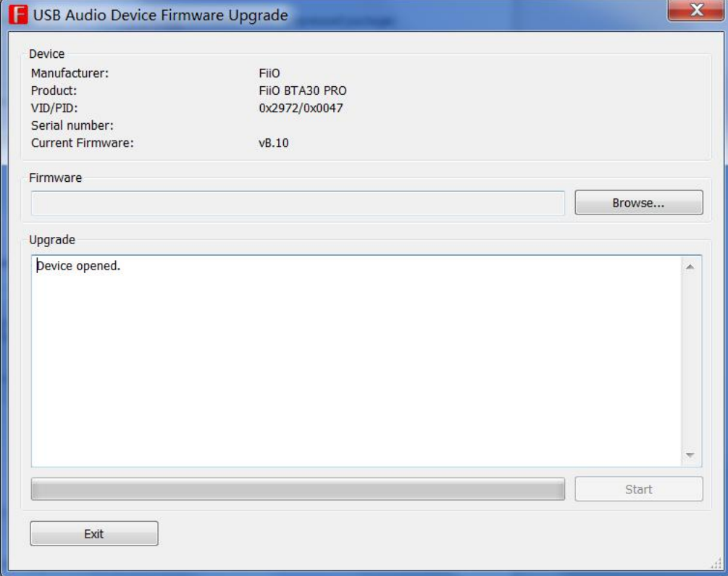Click the upgrade progress bar
The width and height of the screenshot is (728, 576).
click(x=298, y=489)
